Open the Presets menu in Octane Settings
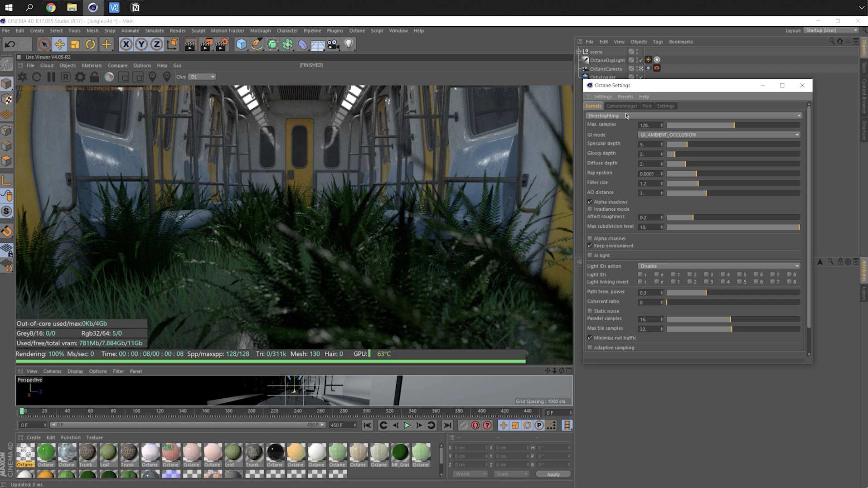868x488 pixels. coord(625,97)
